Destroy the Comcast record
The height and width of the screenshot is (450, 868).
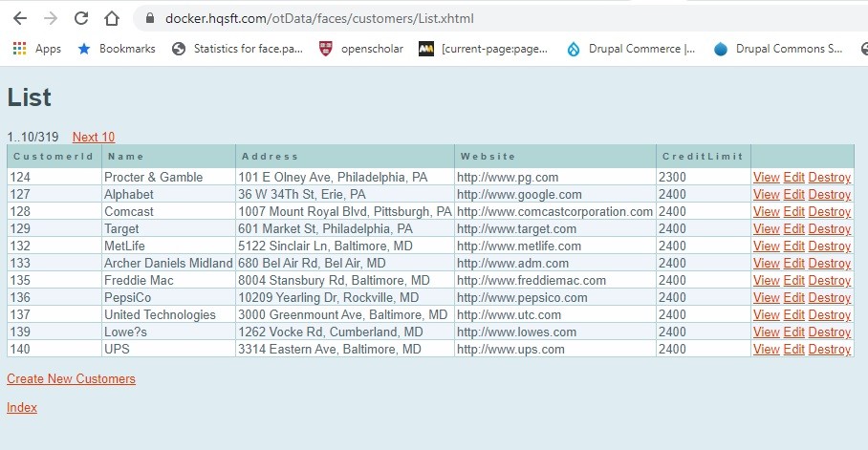[x=829, y=211]
